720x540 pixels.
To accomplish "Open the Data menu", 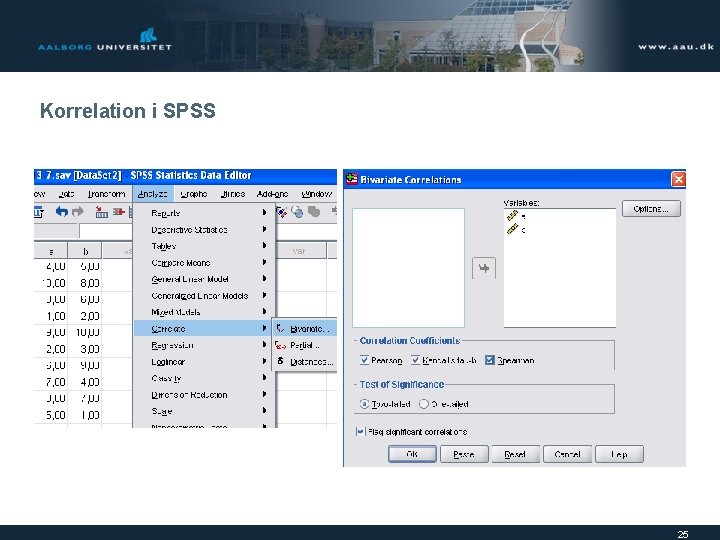I will [67, 194].
